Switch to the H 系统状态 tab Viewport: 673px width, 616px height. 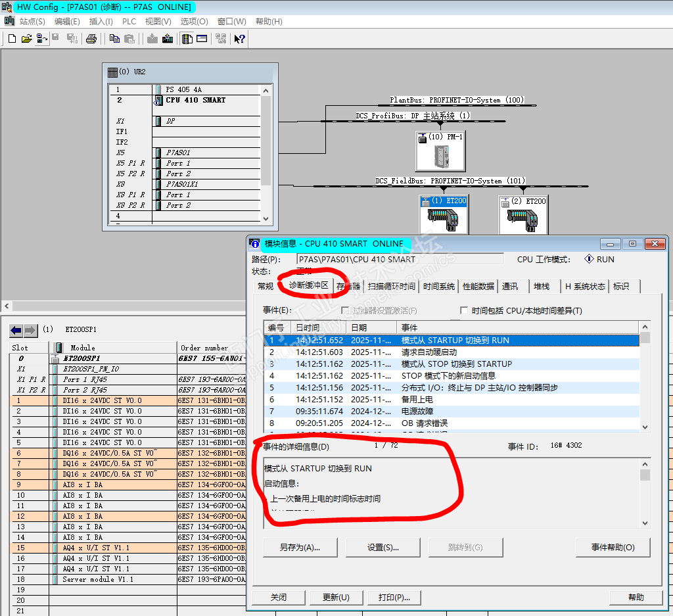tap(585, 287)
